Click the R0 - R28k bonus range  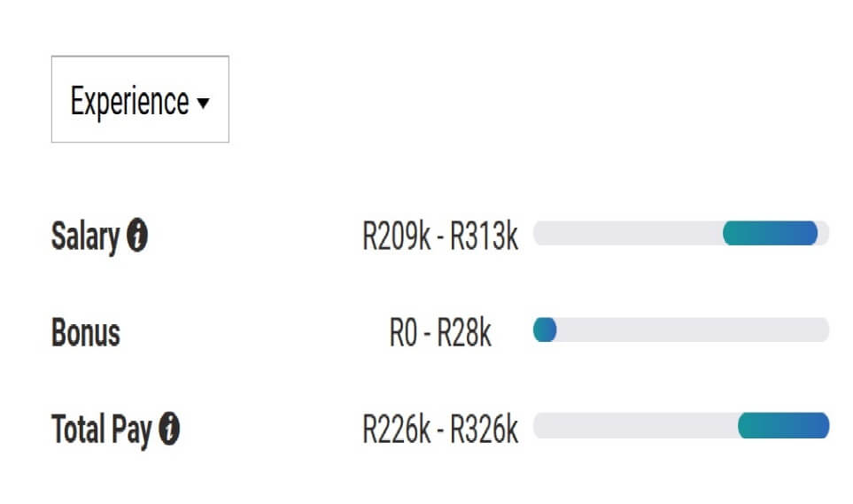click(440, 332)
